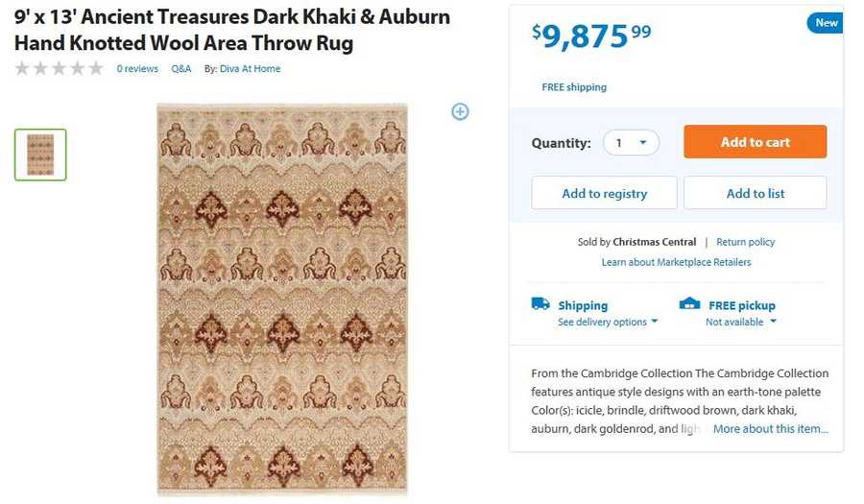Viewport: 864px width, 504px height.
Task: Click the zoom-in plus icon on the image
Action: point(460,111)
